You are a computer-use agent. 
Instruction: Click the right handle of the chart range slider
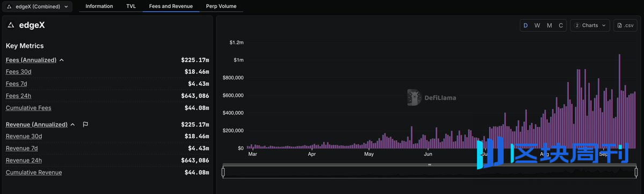pos(636,172)
